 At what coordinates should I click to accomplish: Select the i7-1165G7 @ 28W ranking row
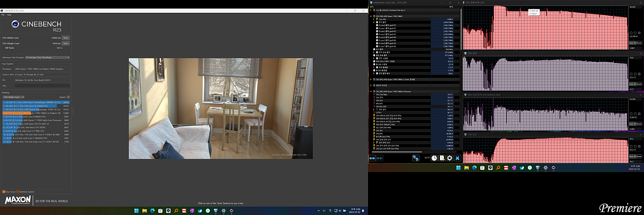36,135
